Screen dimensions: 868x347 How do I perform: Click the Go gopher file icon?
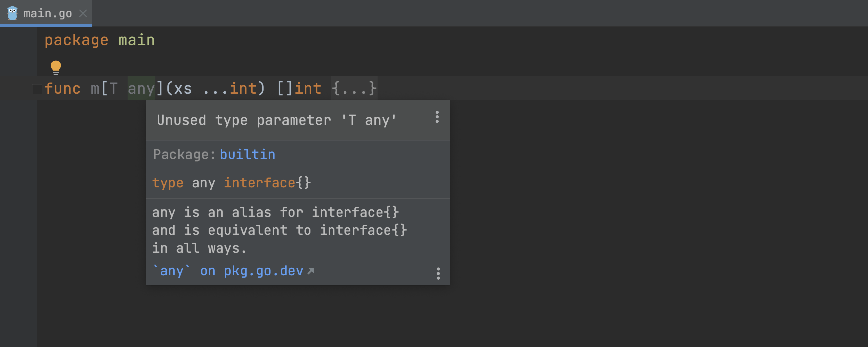tap(12, 14)
